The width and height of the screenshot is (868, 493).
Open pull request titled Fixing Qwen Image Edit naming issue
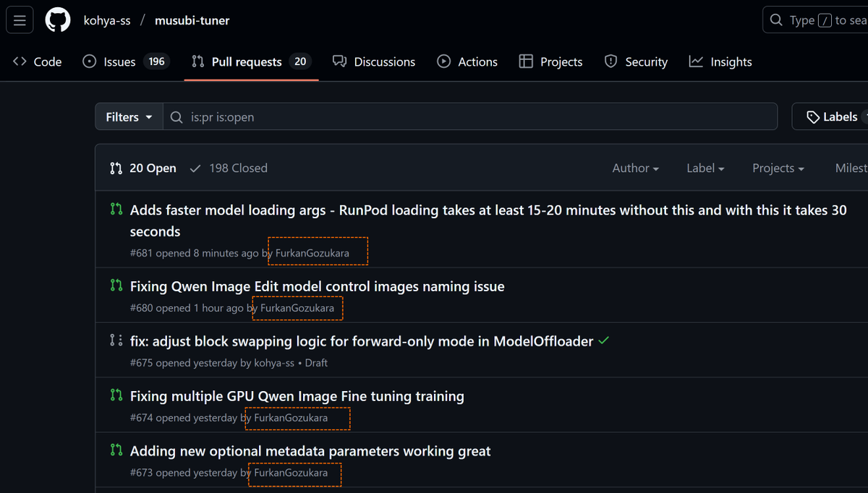[316, 286]
